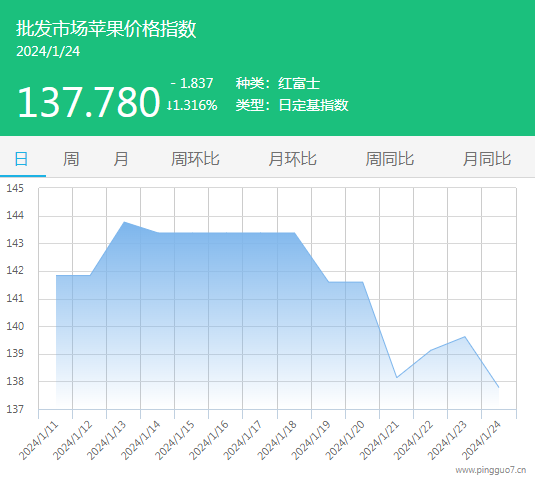Click the 批发市场苹果价格指数 title
535x480 pixels.
[106, 28]
